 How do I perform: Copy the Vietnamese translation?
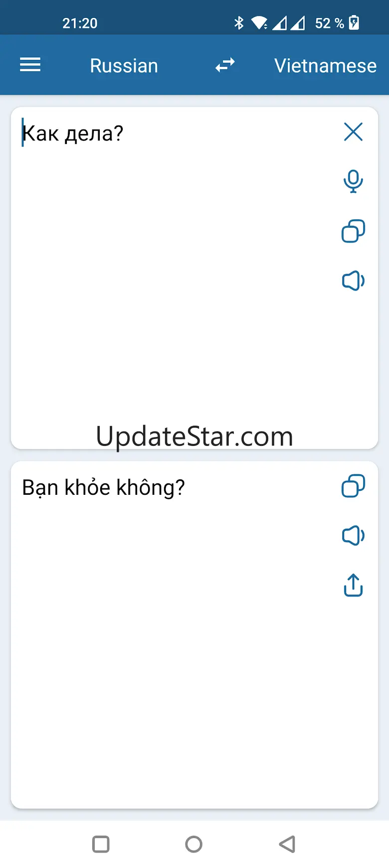pos(353,486)
